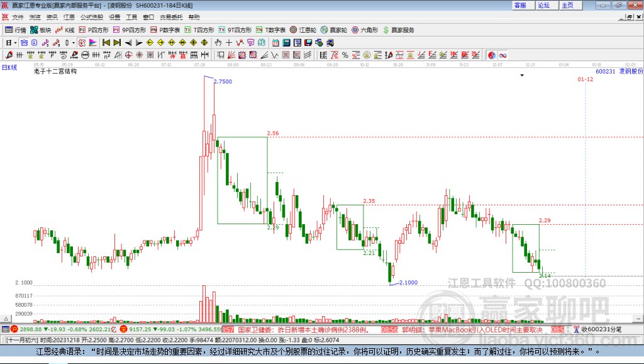644x364 pixels.
Task: Click the 2.56 resistance level label
Action: coord(273,134)
